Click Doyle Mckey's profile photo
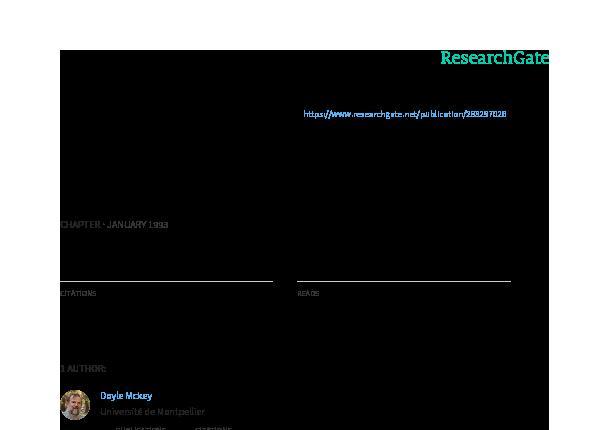Image resolution: width=595 pixels, height=430 pixels. pyautogui.click(x=75, y=405)
